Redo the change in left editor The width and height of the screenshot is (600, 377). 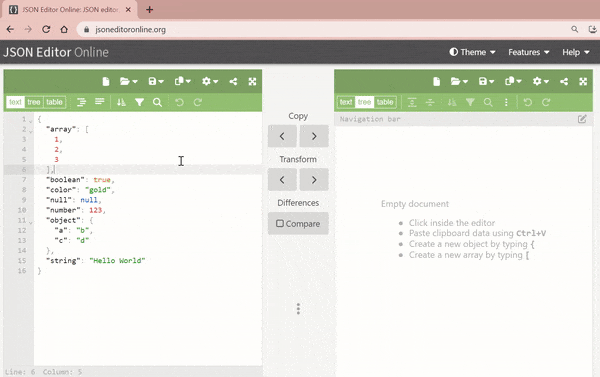[x=197, y=102]
